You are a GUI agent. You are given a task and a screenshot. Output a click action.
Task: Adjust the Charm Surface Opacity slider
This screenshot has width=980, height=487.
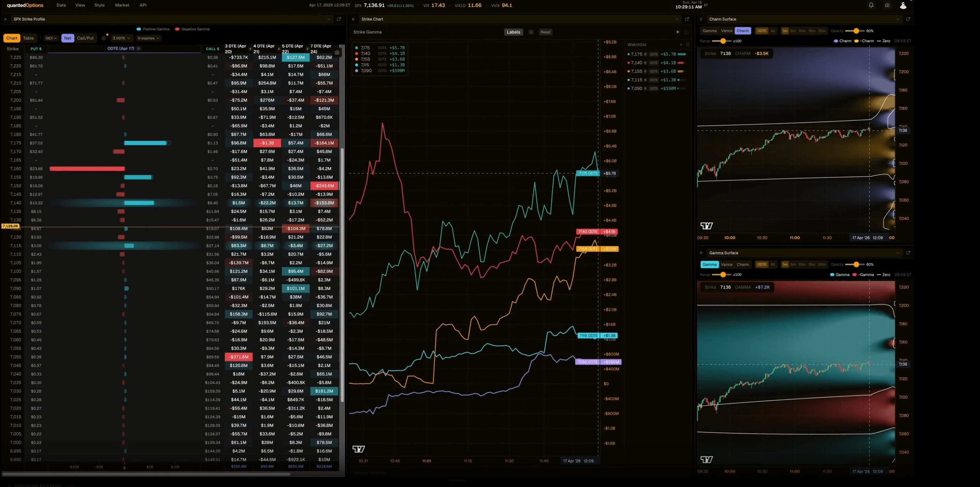click(x=855, y=31)
